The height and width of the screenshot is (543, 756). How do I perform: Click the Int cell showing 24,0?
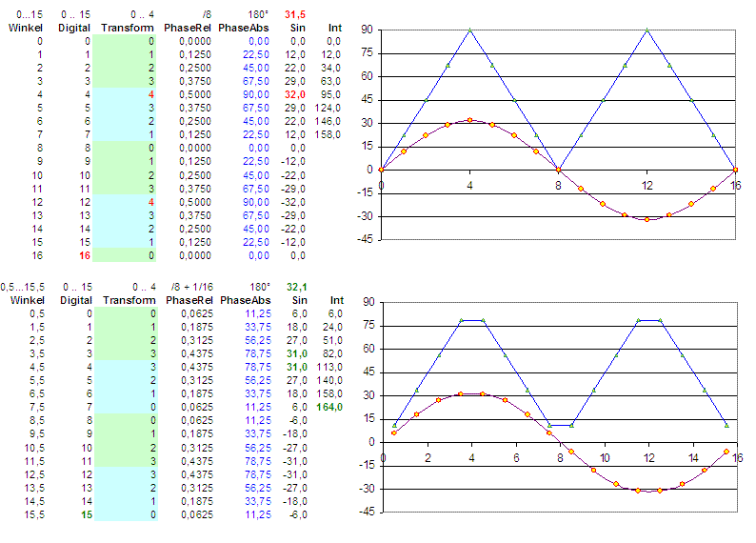(x=332, y=327)
